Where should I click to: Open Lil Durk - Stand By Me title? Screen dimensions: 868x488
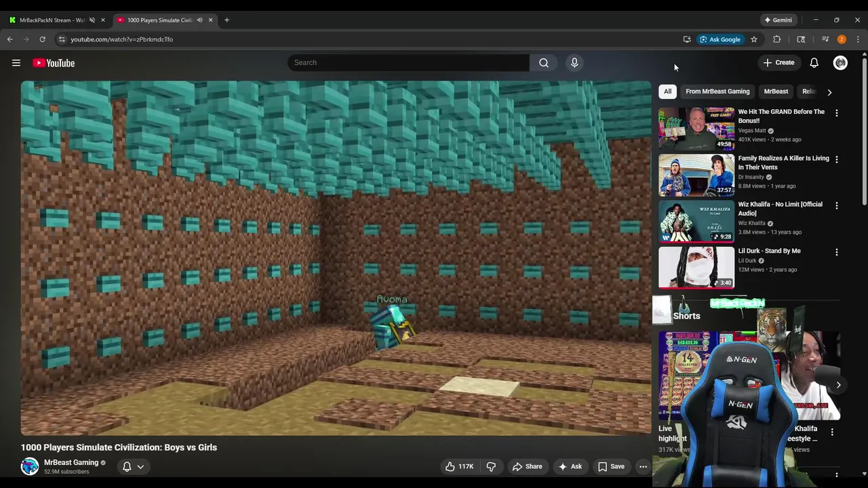(x=769, y=251)
